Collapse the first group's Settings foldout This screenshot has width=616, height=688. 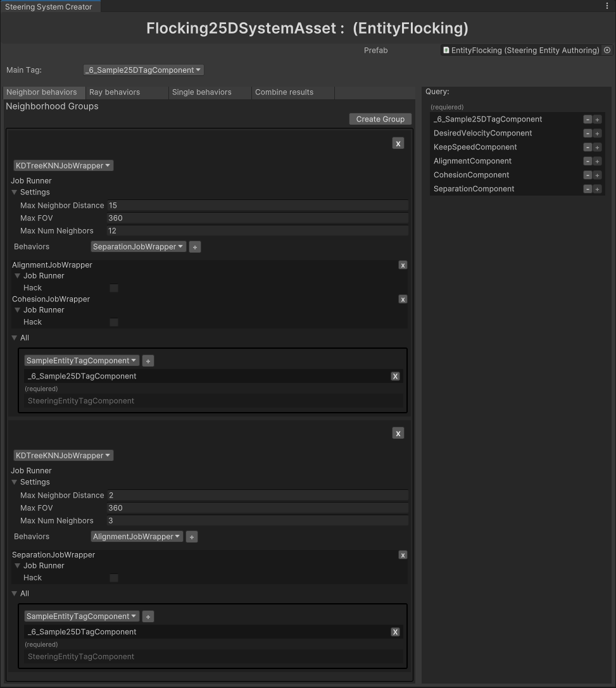[x=15, y=192]
